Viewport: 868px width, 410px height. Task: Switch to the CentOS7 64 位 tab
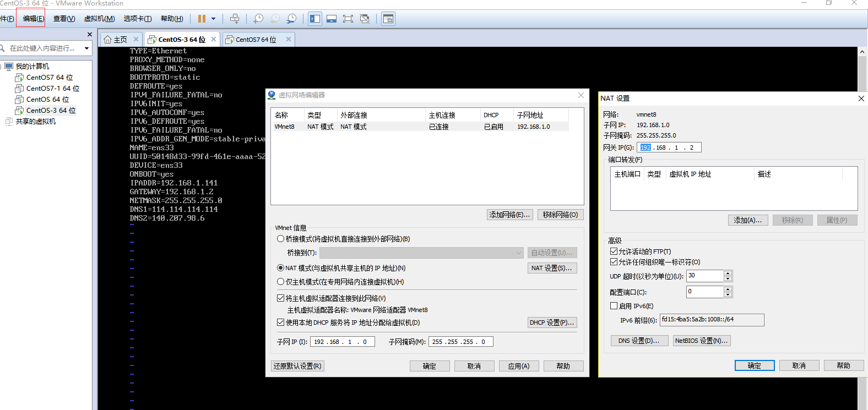pos(256,40)
